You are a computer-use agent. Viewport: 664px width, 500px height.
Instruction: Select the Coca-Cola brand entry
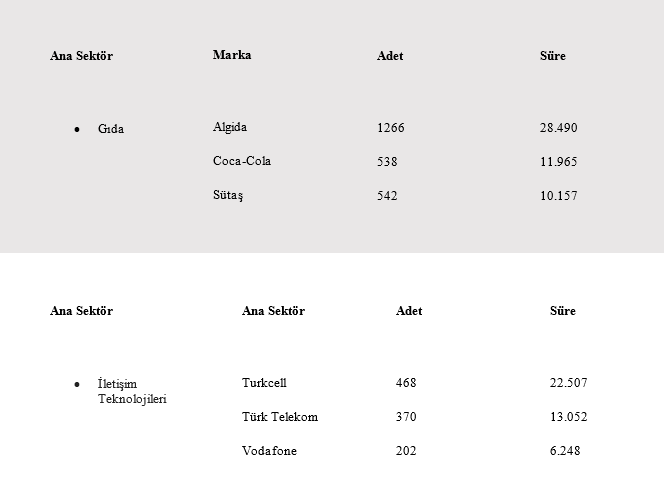[x=242, y=161]
